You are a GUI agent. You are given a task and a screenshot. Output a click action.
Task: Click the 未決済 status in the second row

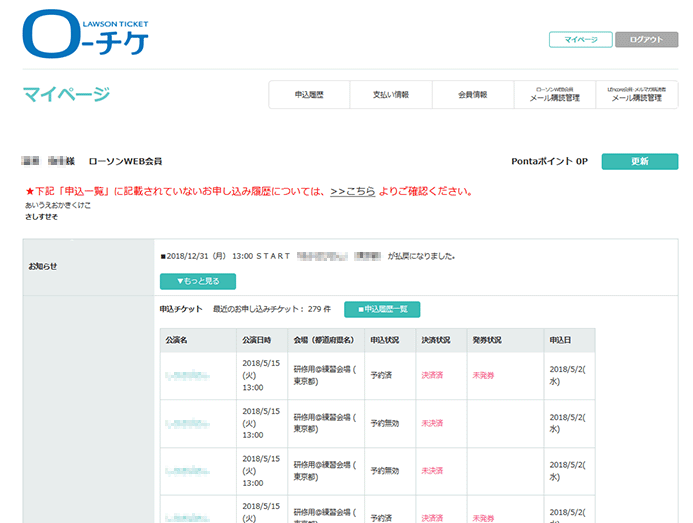pos(432,423)
